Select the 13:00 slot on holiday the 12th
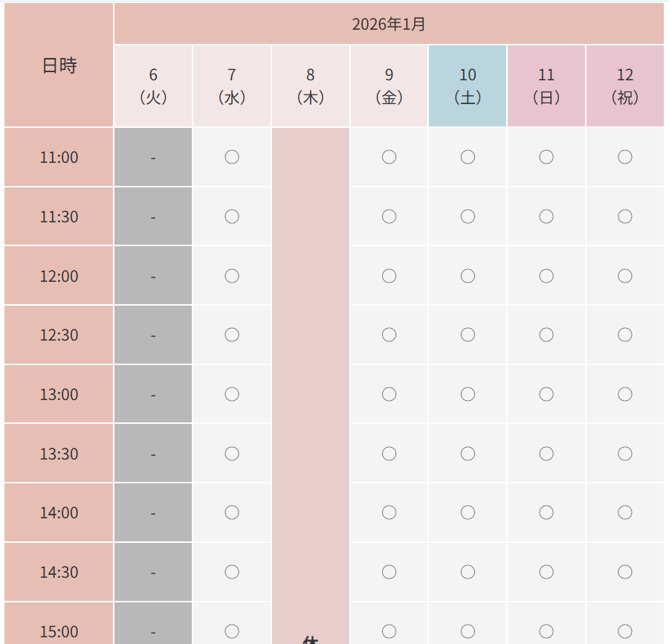This screenshot has height=644, width=669. [x=625, y=394]
